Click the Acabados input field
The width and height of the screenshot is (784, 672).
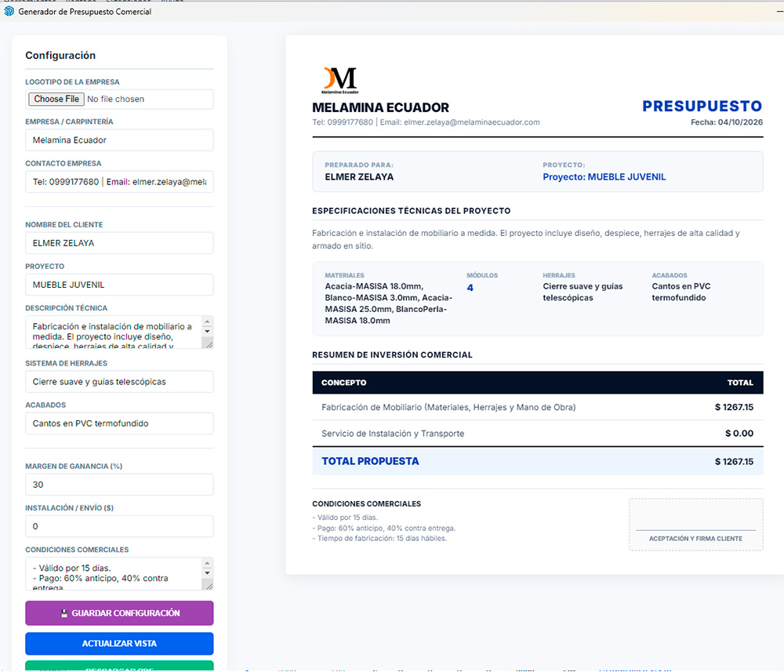click(x=119, y=423)
